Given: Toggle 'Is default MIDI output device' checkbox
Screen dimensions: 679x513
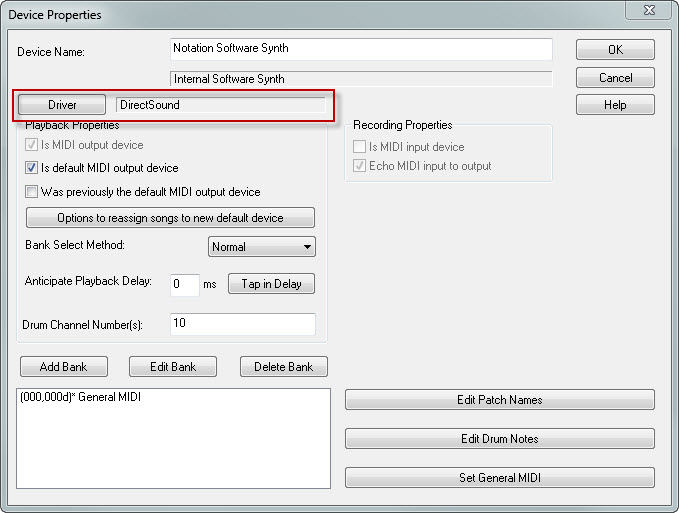Looking at the screenshot, I should pos(32,168).
